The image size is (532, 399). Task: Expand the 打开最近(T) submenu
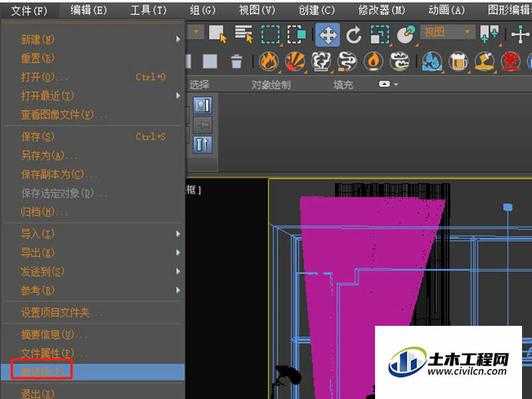[x=93, y=96]
